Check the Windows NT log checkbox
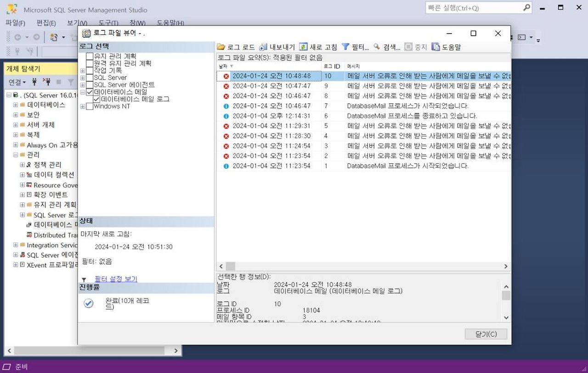 [90, 106]
